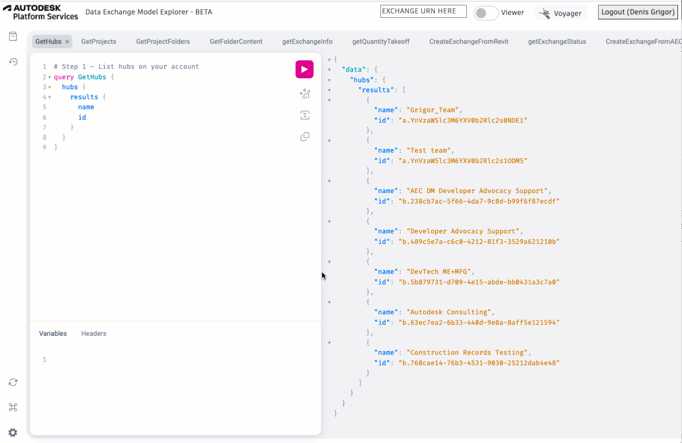This screenshot has width=682, height=443.
Task: Open the documentation explorer icon in sidebar
Action: (13, 36)
